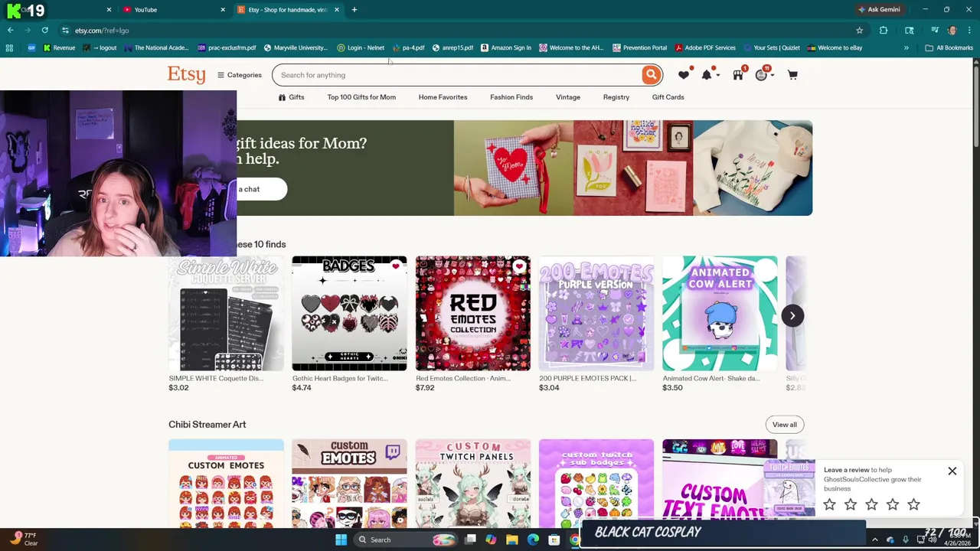Open Registry navigation link

(616, 97)
